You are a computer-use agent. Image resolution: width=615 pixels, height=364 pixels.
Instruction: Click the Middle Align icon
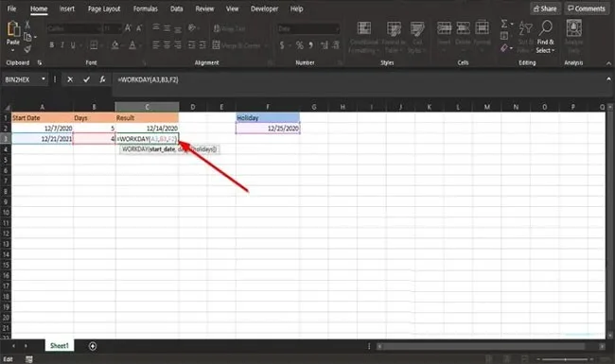pyautogui.click(x=167, y=27)
